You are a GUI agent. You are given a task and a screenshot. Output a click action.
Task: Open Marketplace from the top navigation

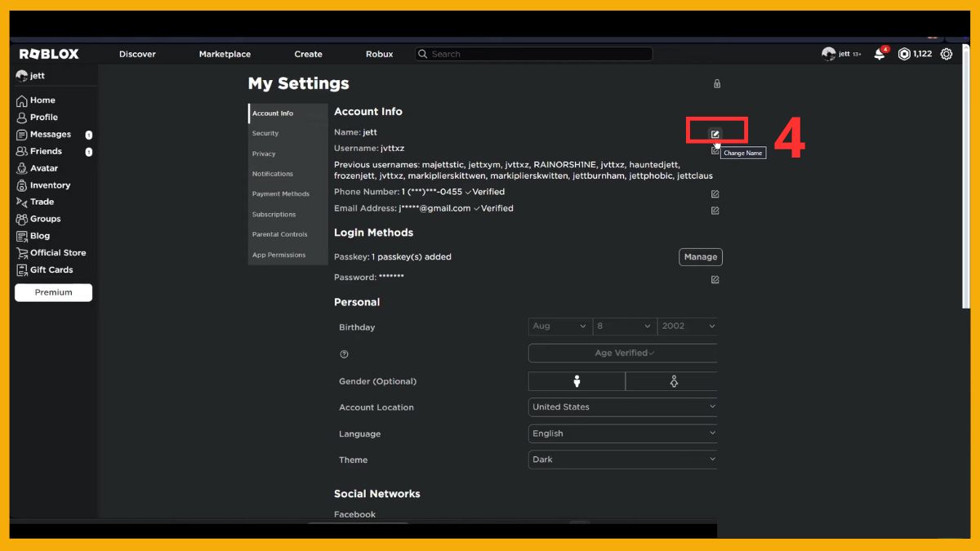tap(225, 54)
